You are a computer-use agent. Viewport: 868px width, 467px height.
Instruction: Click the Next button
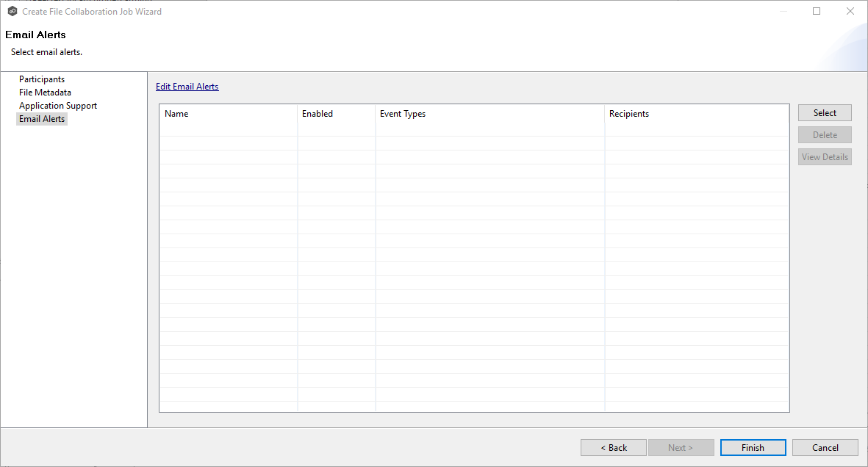click(681, 447)
